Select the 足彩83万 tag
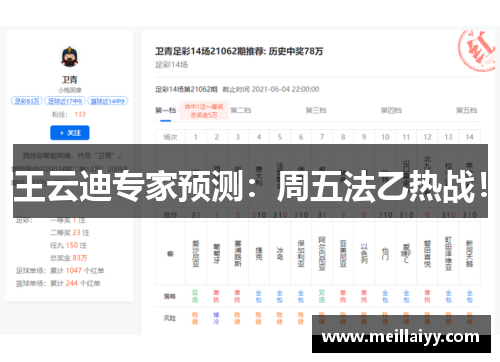 click(x=27, y=101)
